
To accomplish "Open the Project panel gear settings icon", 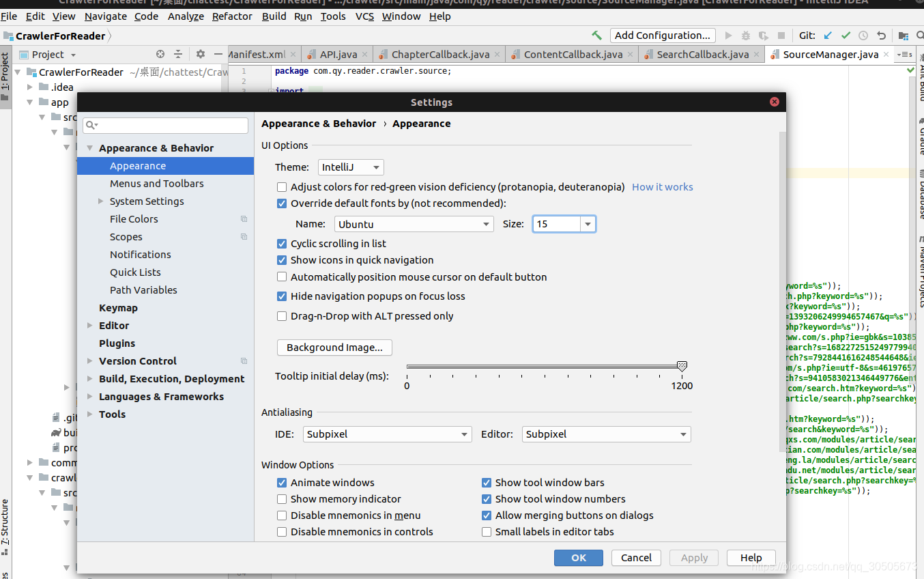I will 200,54.
